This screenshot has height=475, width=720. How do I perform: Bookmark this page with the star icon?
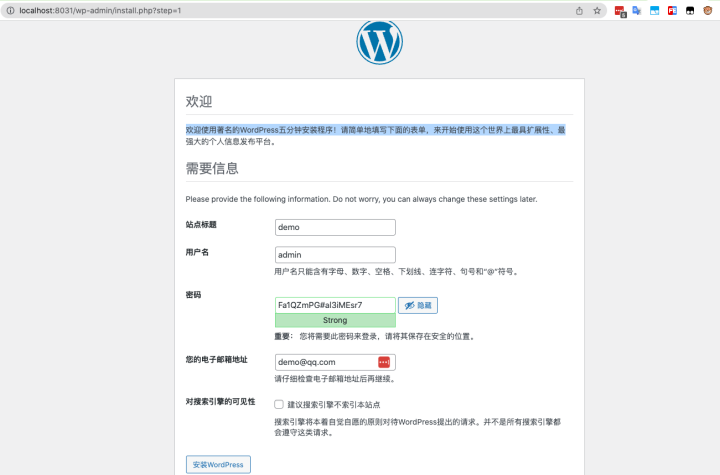click(597, 11)
